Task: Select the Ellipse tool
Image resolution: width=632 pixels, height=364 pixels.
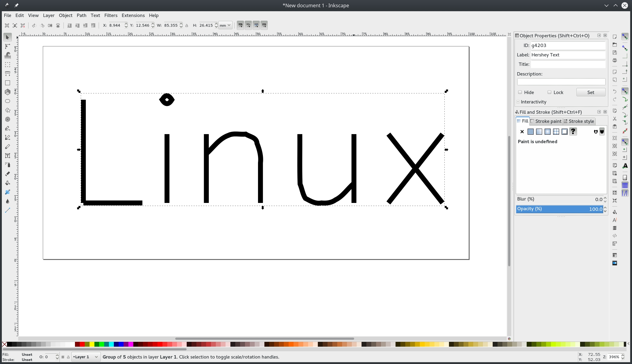Action: [8, 101]
